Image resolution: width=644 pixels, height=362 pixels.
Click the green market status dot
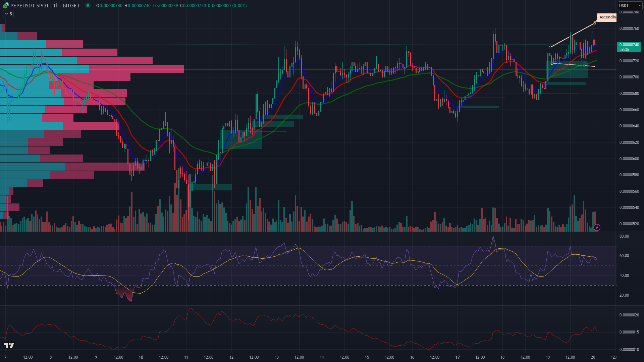point(88,5)
